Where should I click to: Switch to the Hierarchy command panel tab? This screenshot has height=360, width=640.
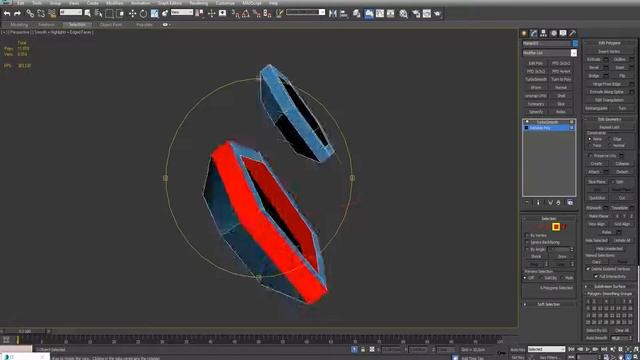click(544, 33)
